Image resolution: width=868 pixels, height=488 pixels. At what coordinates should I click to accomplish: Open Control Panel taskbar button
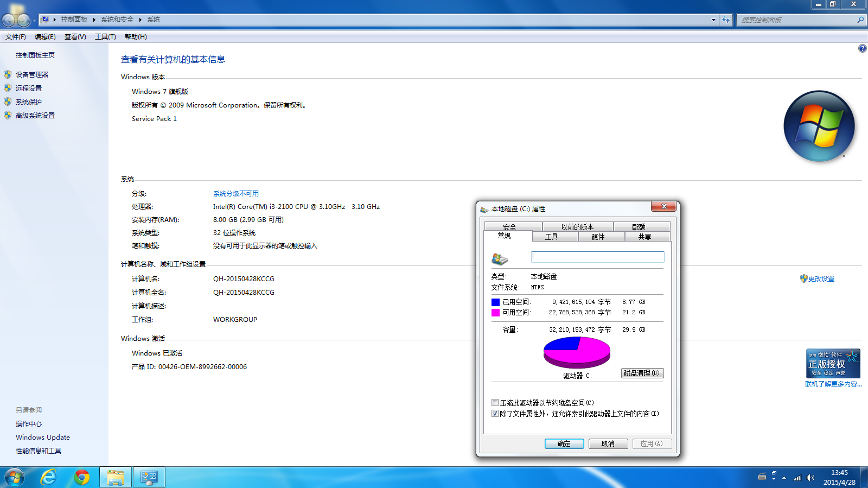pyautogui.click(x=149, y=477)
